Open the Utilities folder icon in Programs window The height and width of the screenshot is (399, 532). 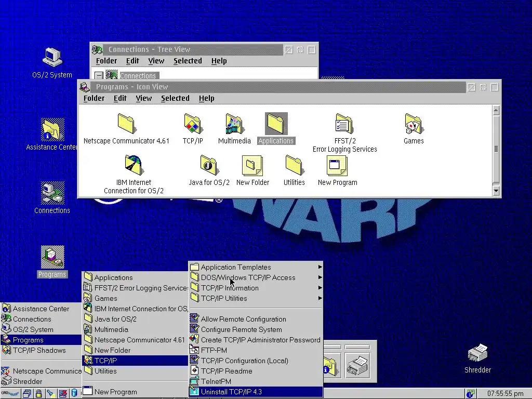pyautogui.click(x=294, y=165)
